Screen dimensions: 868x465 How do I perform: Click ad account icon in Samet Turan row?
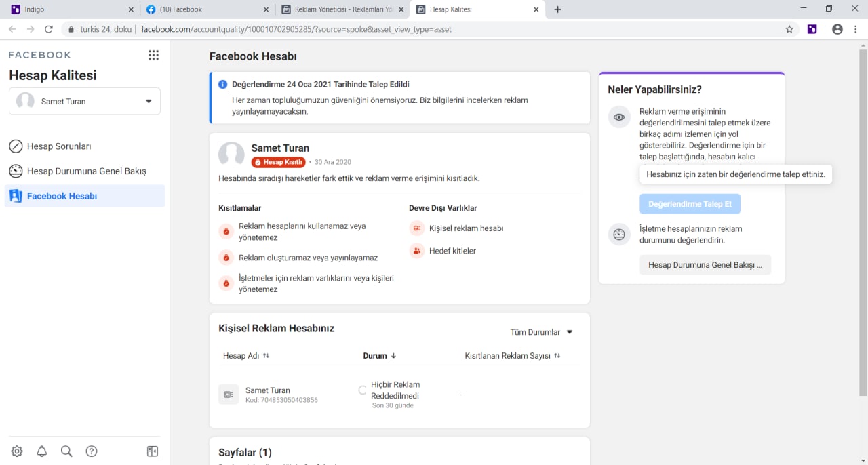(x=229, y=395)
